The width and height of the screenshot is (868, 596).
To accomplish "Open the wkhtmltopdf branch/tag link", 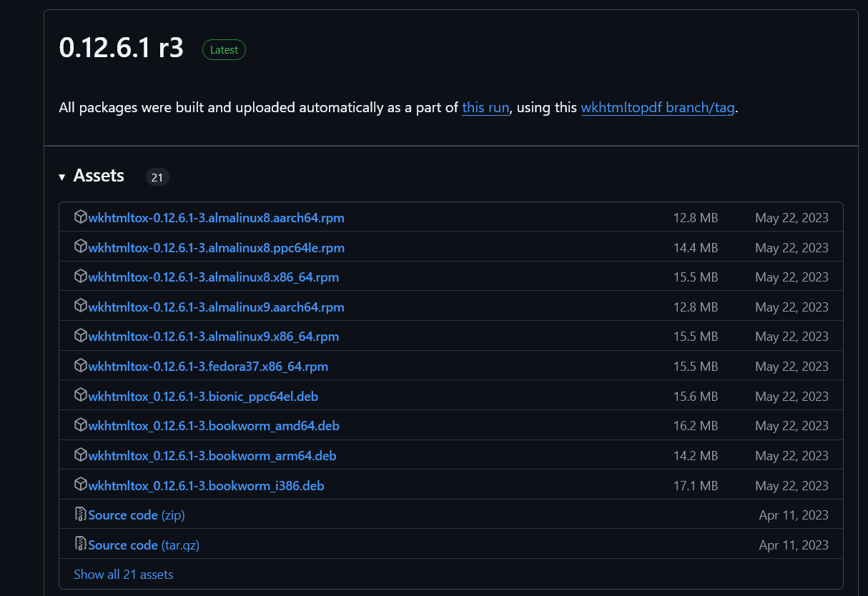I will (658, 108).
